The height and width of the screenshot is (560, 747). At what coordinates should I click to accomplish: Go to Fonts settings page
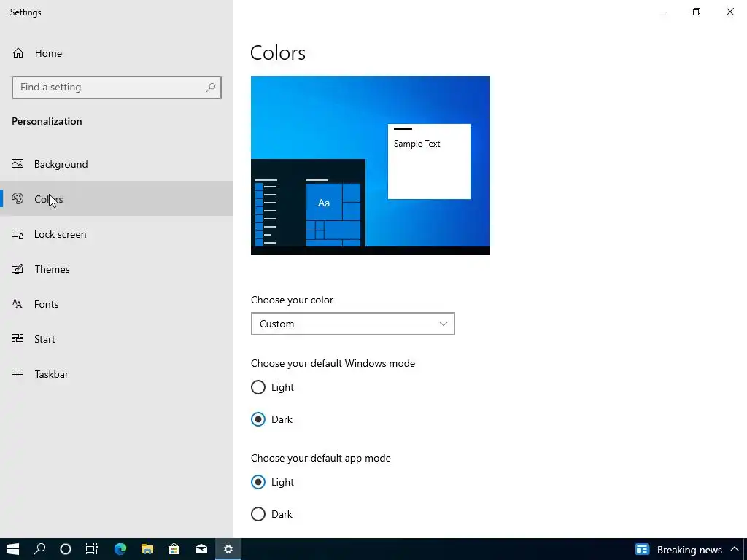coord(117,304)
